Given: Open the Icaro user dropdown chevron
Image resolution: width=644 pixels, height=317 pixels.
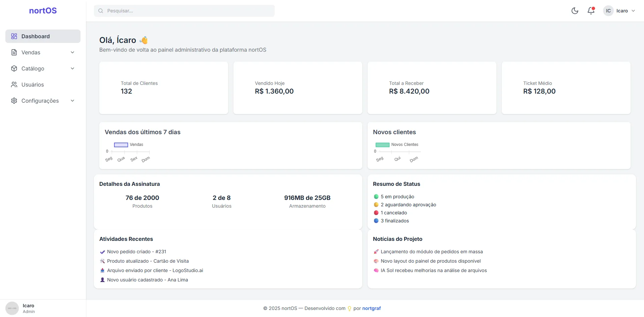Looking at the screenshot, I should pos(633,11).
